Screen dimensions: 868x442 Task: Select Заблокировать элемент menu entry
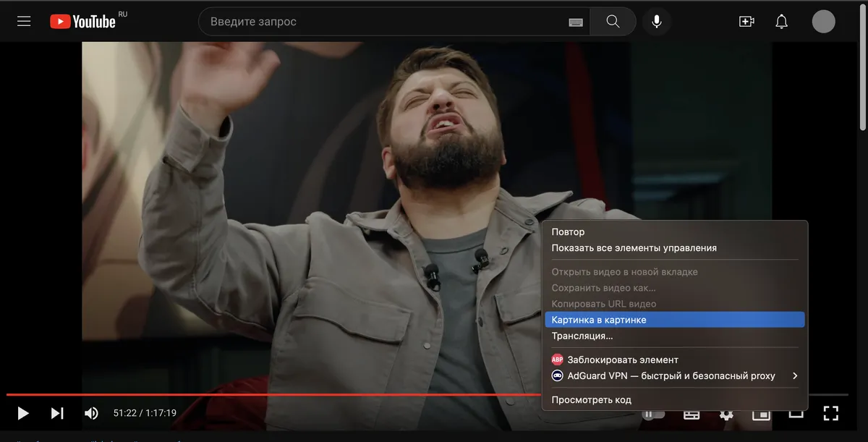675,360
